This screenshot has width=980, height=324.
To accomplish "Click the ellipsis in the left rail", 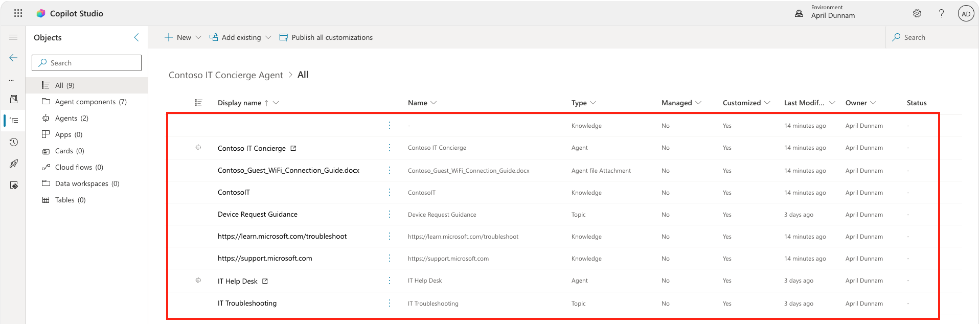I will (11, 80).
